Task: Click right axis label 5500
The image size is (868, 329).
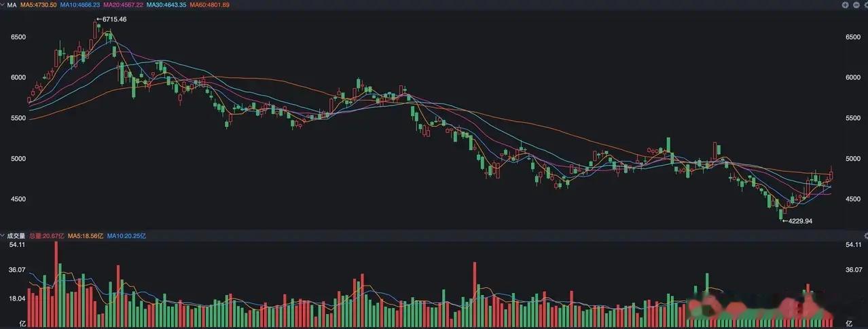Action: [x=852, y=118]
